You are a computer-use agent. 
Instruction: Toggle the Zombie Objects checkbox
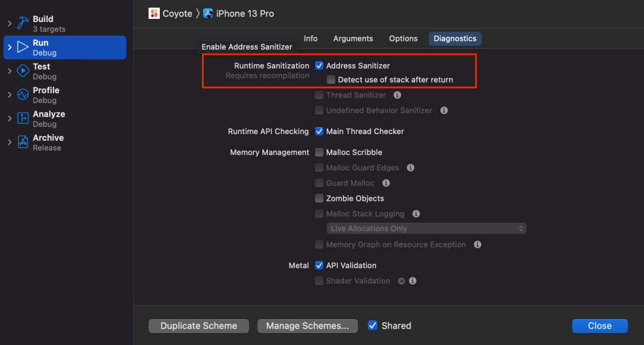point(319,198)
